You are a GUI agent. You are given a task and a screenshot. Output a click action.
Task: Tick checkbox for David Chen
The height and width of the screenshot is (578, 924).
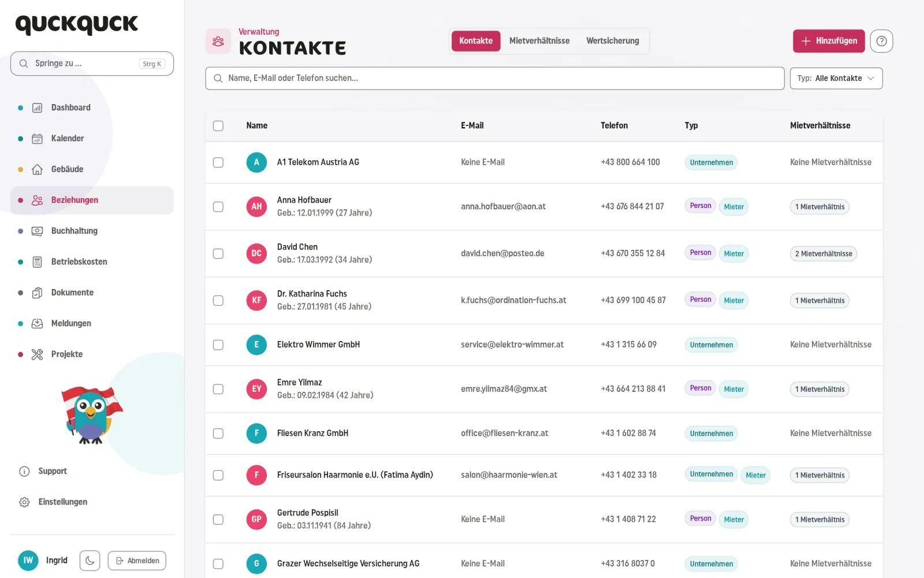218,253
